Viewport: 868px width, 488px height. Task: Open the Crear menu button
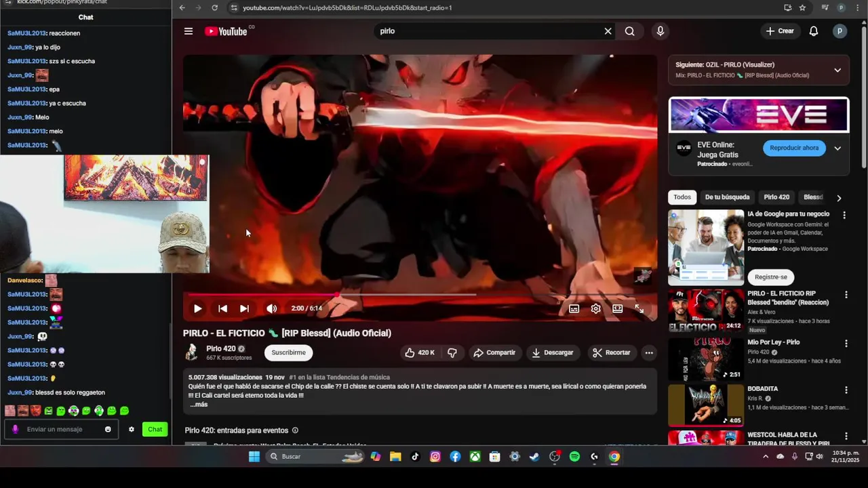coord(780,31)
